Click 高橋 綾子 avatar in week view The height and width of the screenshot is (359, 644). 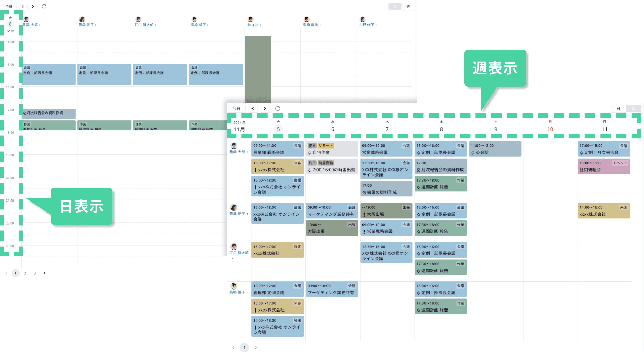(234, 286)
